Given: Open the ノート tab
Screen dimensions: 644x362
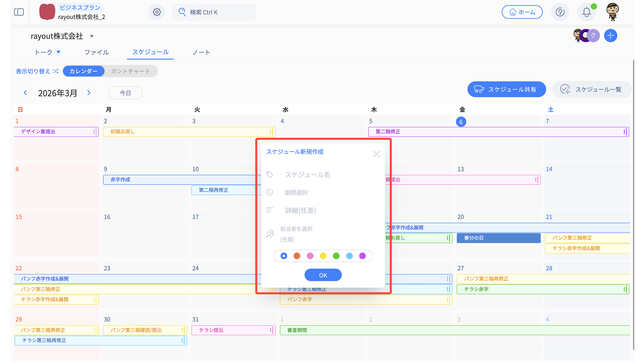Looking at the screenshot, I should tap(201, 52).
